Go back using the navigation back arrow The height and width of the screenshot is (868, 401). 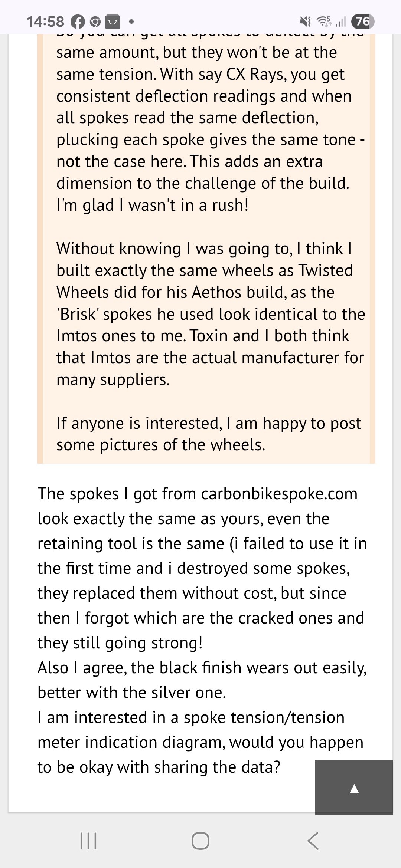tap(313, 841)
